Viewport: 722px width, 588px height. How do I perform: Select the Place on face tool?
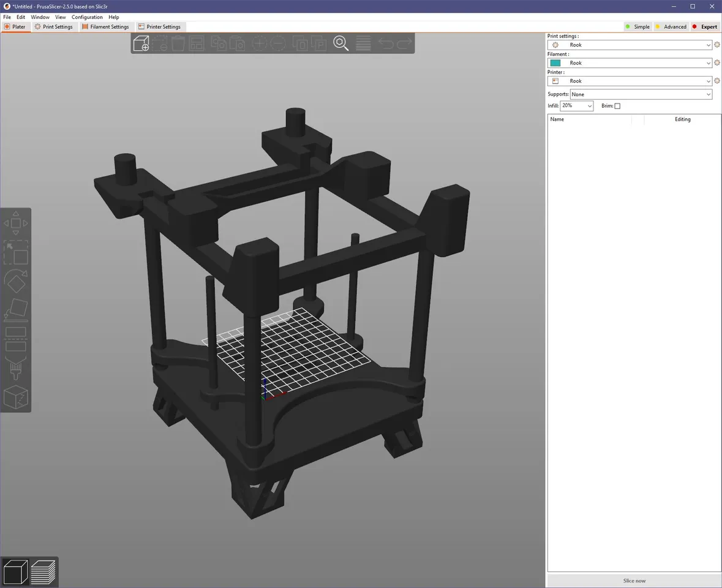click(x=16, y=309)
